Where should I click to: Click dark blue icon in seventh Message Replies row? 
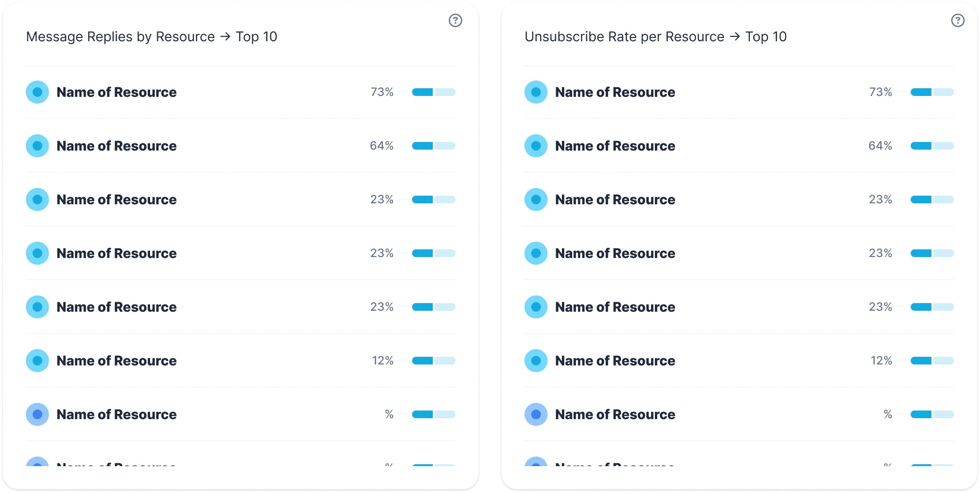tap(37, 414)
